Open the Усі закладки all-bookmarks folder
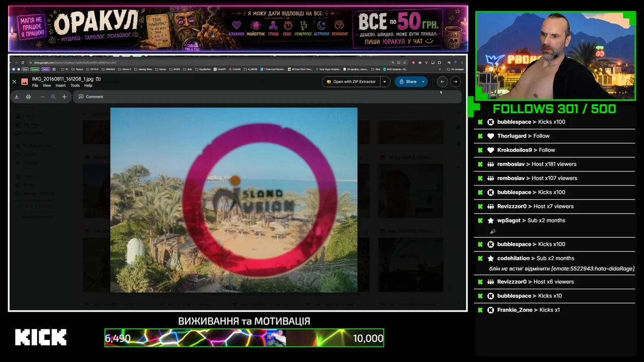 coord(455,69)
